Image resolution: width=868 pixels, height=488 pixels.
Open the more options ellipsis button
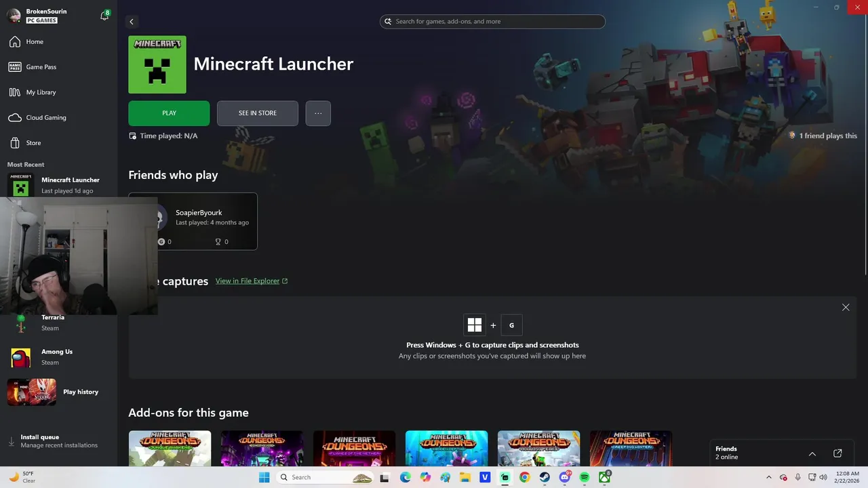tap(318, 113)
